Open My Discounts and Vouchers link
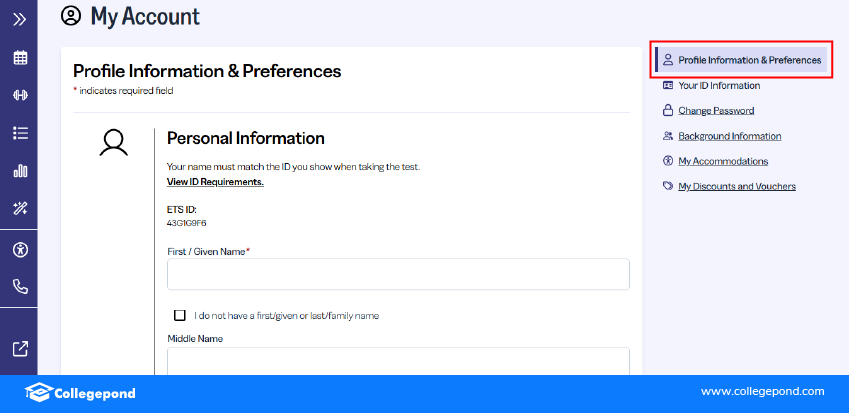 [x=736, y=186]
